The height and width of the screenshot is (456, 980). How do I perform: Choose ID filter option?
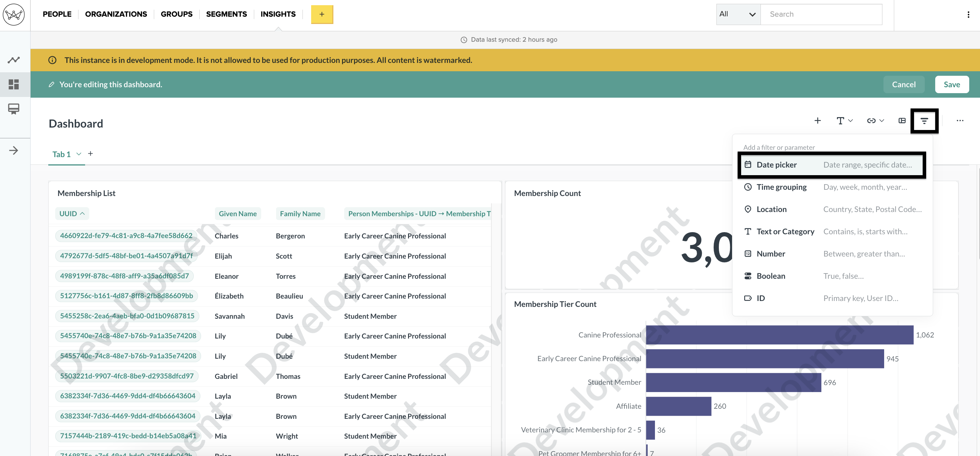832,298
